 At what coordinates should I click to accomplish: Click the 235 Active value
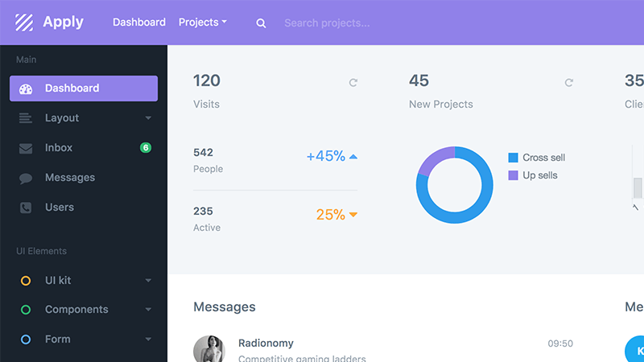(204, 212)
